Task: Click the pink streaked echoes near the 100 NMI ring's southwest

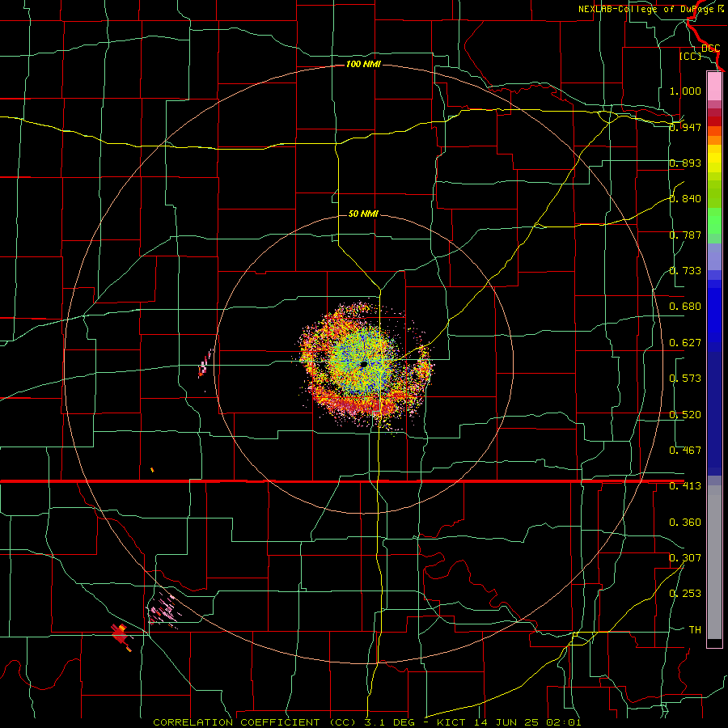Action: click(163, 609)
